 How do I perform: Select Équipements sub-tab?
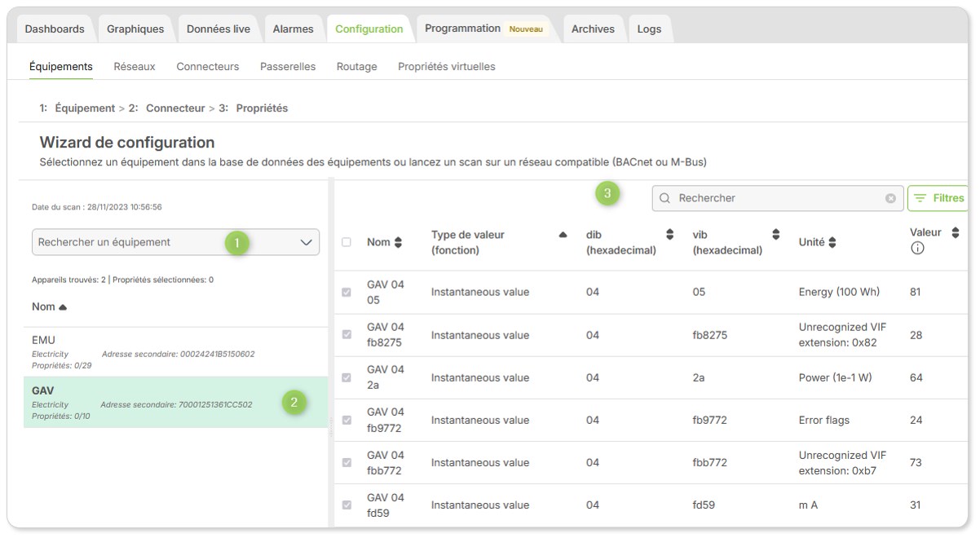coord(61,66)
